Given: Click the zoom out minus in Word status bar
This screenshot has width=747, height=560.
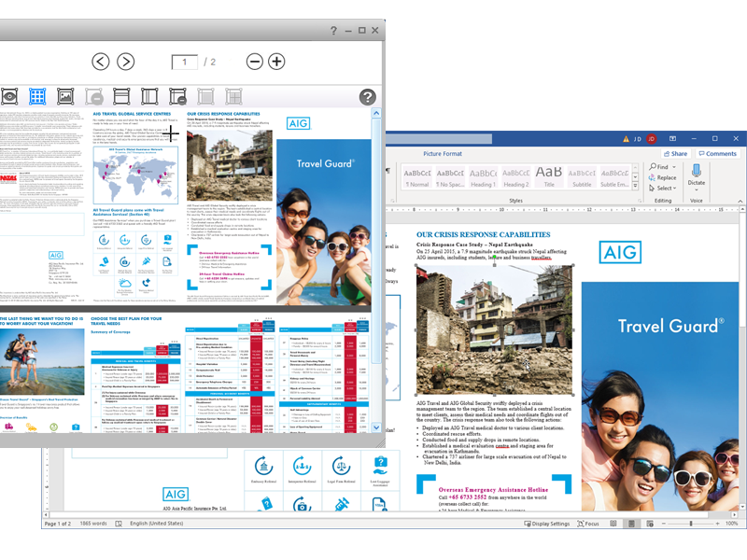Looking at the screenshot, I should tap(663, 524).
